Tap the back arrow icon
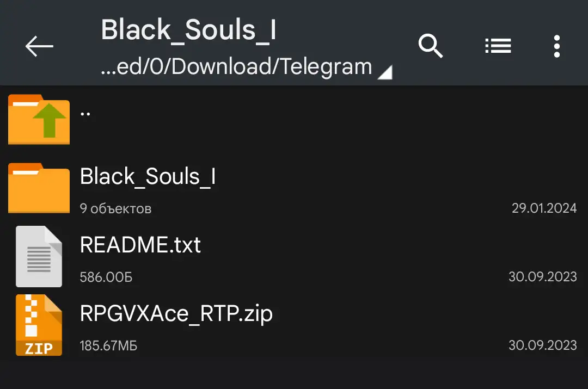588x389 pixels. pos(39,46)
